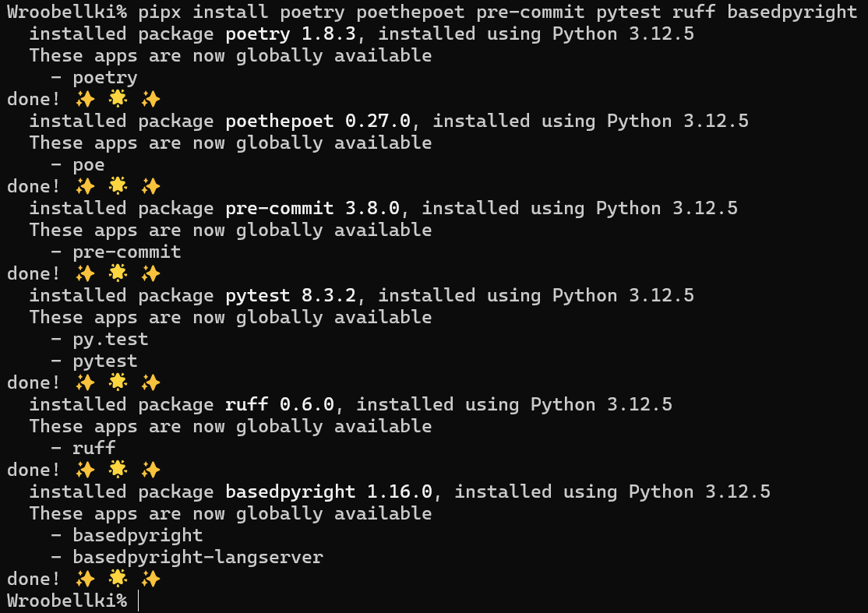
Task: Click the sun emoji after poetry's done!
Action: (x=118, y=98)
